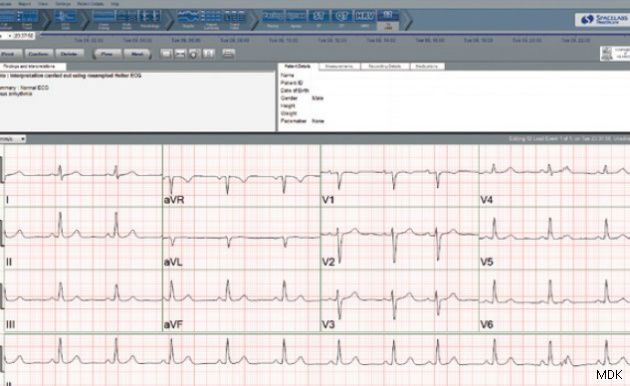The width and height of the screenshot is (630, 386).
Task: Open the 12 Lead view icon
Action: [388, 19]
